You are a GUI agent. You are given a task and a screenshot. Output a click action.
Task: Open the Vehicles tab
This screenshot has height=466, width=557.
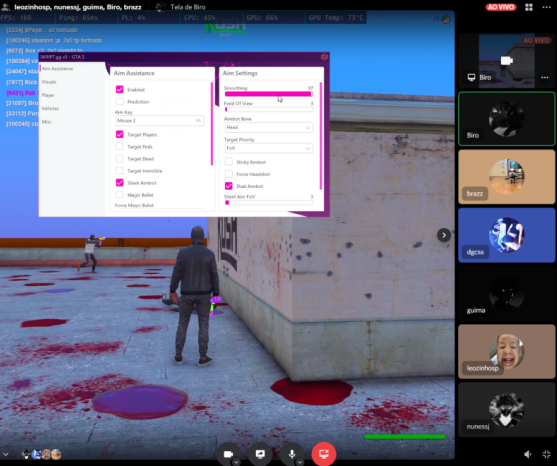pyautogui.click(x=50, y=108)
